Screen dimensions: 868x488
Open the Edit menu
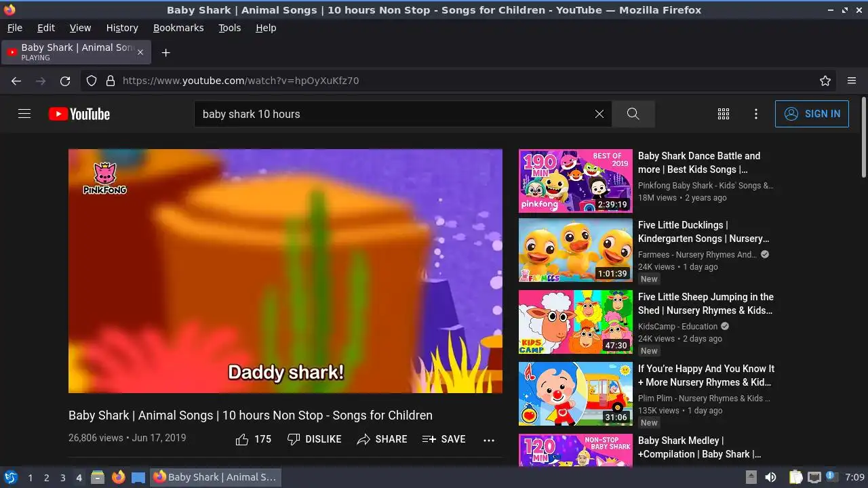point(46,28)
